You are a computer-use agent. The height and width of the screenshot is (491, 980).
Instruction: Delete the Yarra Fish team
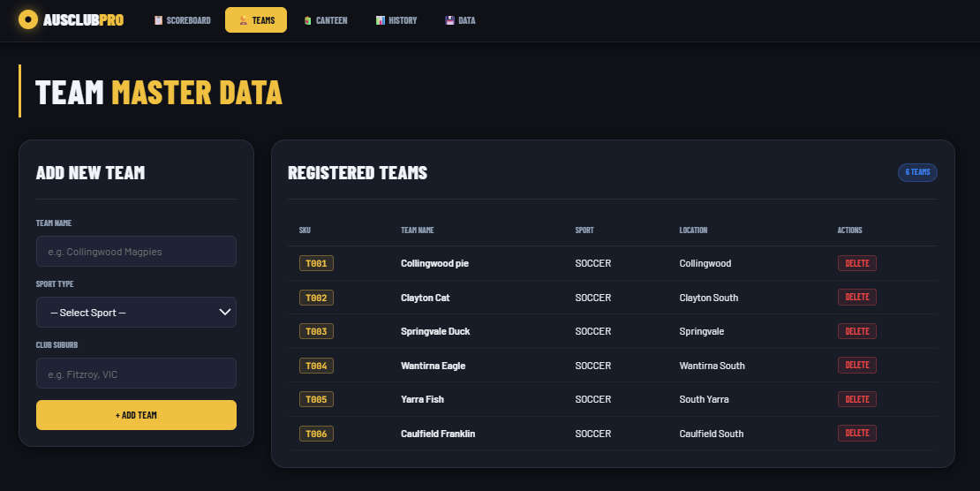(x=857, y=399)
